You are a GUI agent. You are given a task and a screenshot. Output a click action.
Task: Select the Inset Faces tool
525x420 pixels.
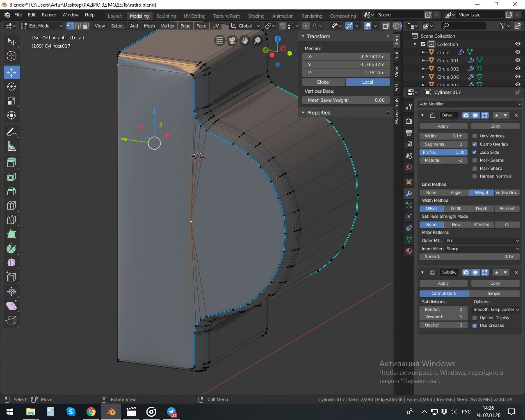(x=11, y=177)
